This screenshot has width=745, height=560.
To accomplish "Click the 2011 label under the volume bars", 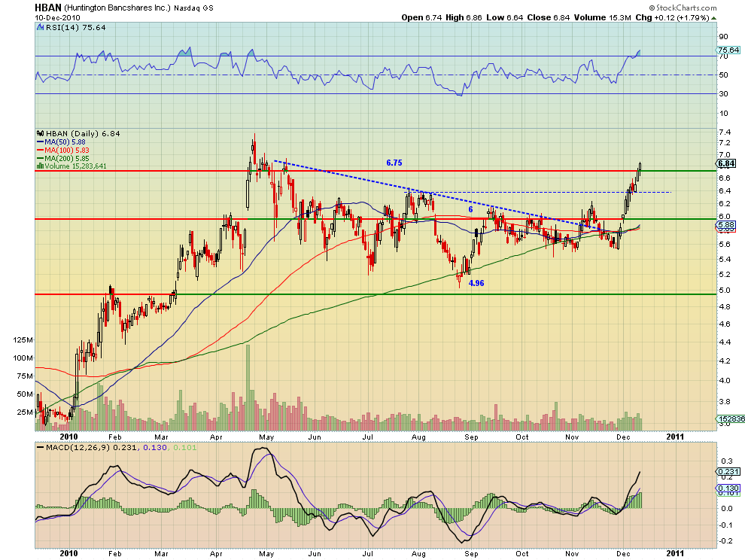I will tap(675, 437).
